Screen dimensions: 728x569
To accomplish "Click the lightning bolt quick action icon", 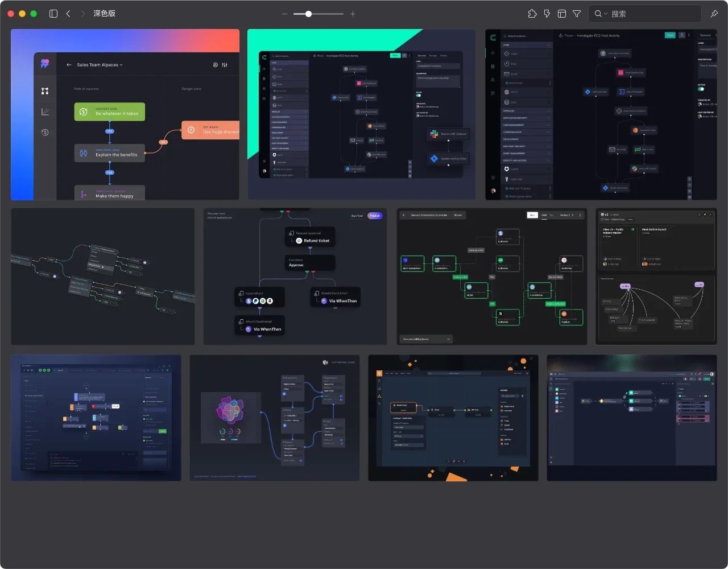I will point(547,14).
